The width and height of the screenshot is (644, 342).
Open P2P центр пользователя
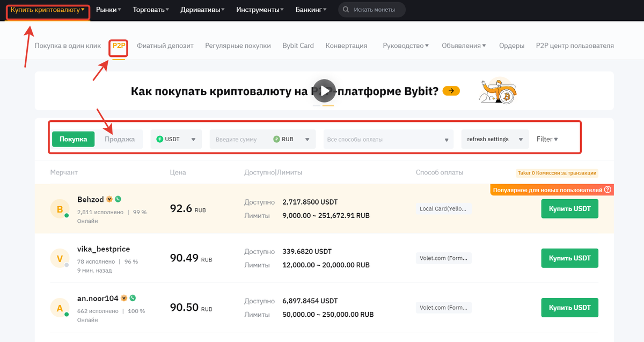click(575, 46)
